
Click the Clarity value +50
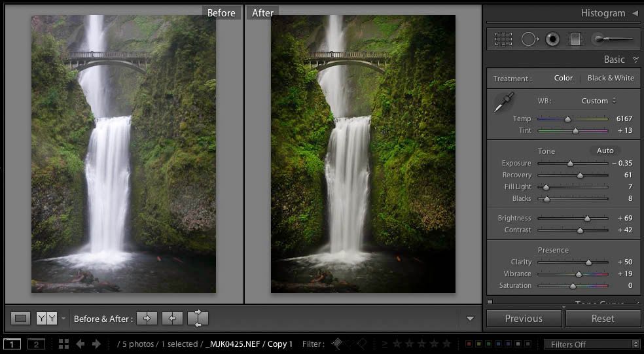tap(625, 262)
